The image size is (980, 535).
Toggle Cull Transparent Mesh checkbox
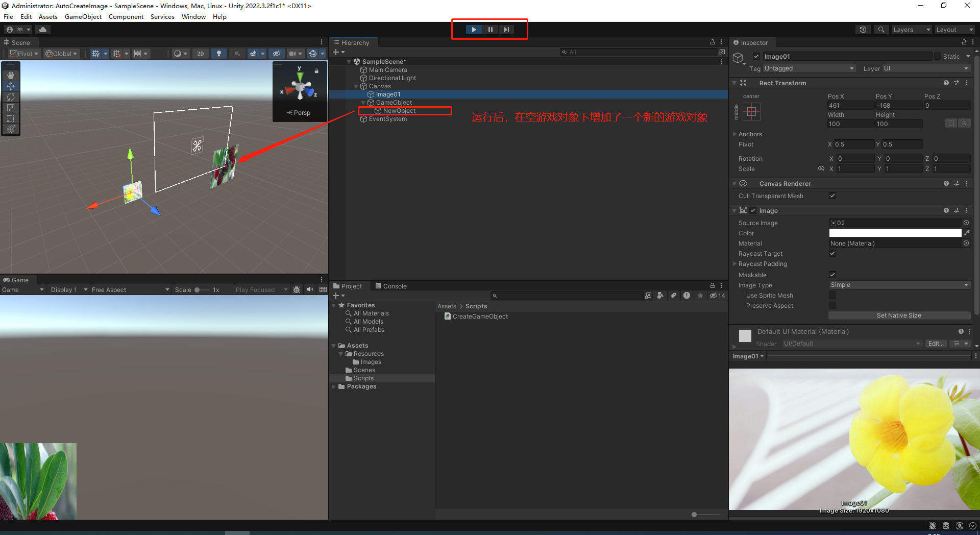(x=832, y=196)
